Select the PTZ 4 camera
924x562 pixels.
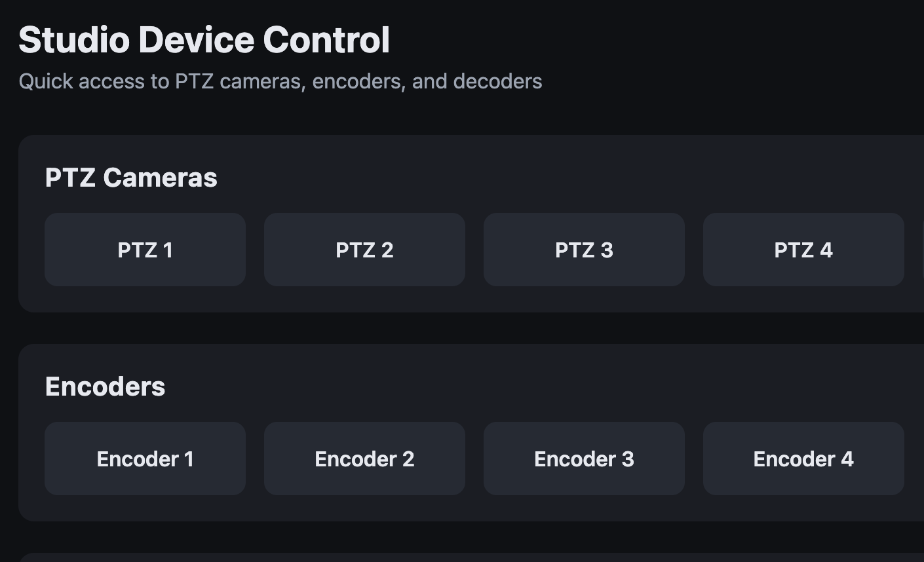coord(803,250)
